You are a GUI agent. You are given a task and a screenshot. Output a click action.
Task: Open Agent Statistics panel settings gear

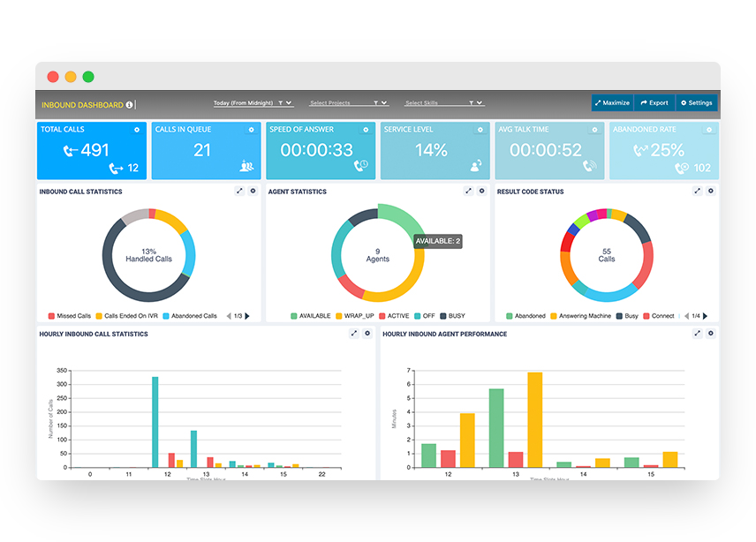[x=481, y=191]
